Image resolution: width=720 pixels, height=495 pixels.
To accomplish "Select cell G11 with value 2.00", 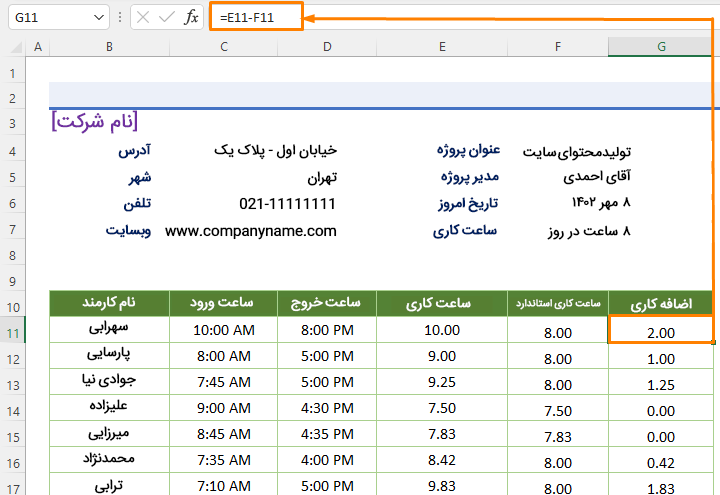I will 660,331.
